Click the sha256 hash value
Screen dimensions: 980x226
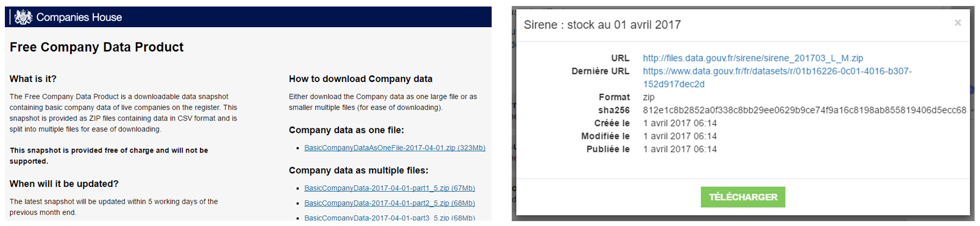804,110
